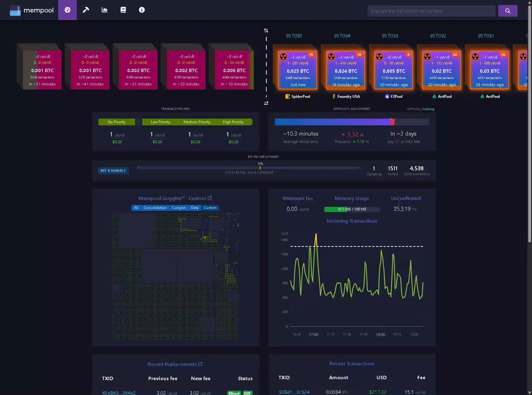Open mined block showing 0.005 BTC
This screenshot has height=395, width=532.
tap(394, 70)
